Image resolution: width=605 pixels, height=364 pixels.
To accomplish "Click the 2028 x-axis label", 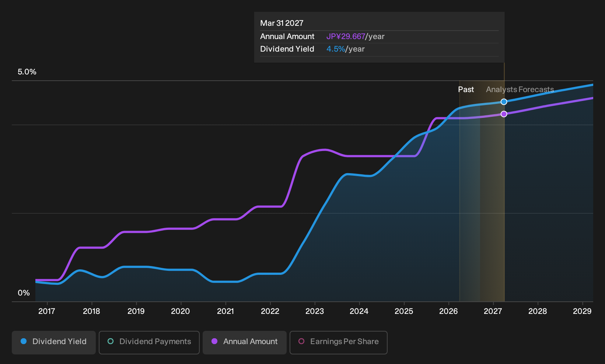I will click(538, 311).
